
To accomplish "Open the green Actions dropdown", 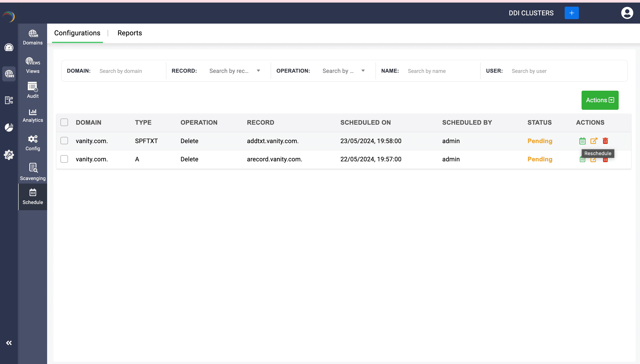I will tap(600, 100).
